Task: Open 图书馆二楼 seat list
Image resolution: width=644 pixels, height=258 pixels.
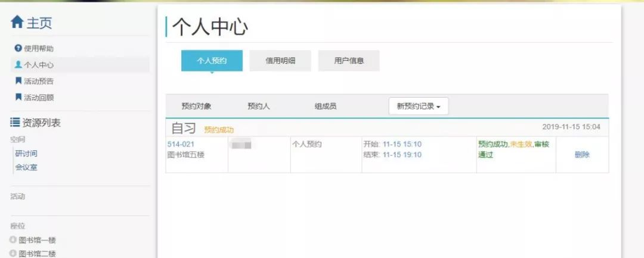Action: pyautogui.click(x=37, y=254)
